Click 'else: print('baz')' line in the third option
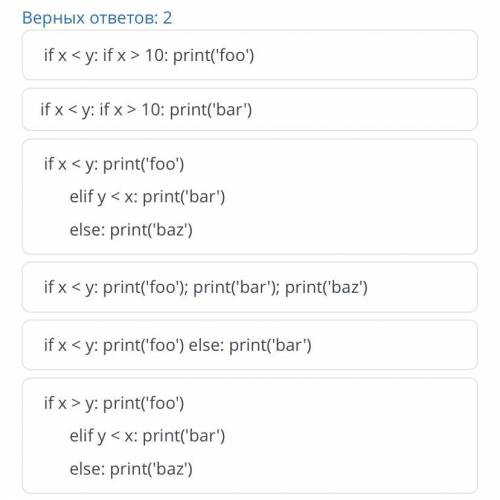500x500 pixels. [131, 230]
